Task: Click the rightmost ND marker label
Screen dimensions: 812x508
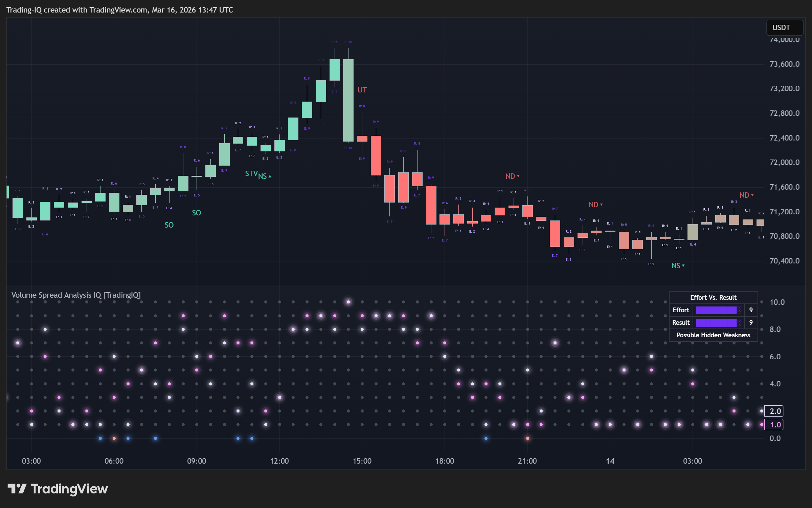Action: tap(746, 195)
